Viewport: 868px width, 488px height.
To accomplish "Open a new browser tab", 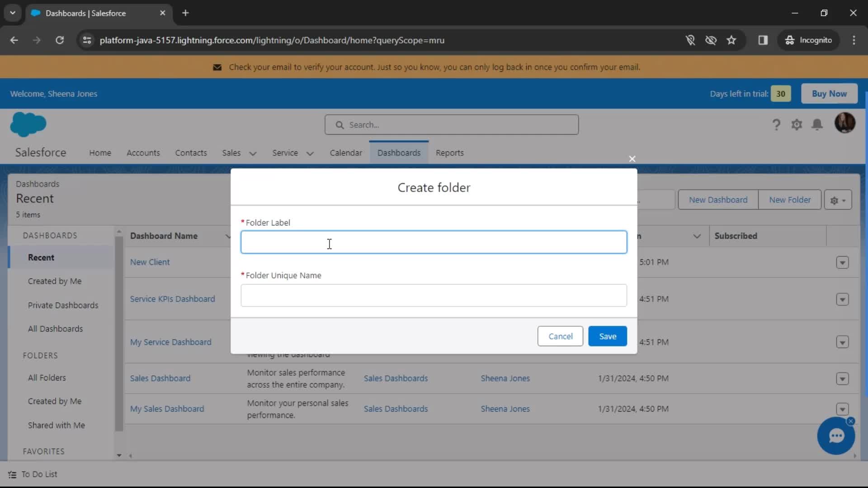I will (185, 13).
